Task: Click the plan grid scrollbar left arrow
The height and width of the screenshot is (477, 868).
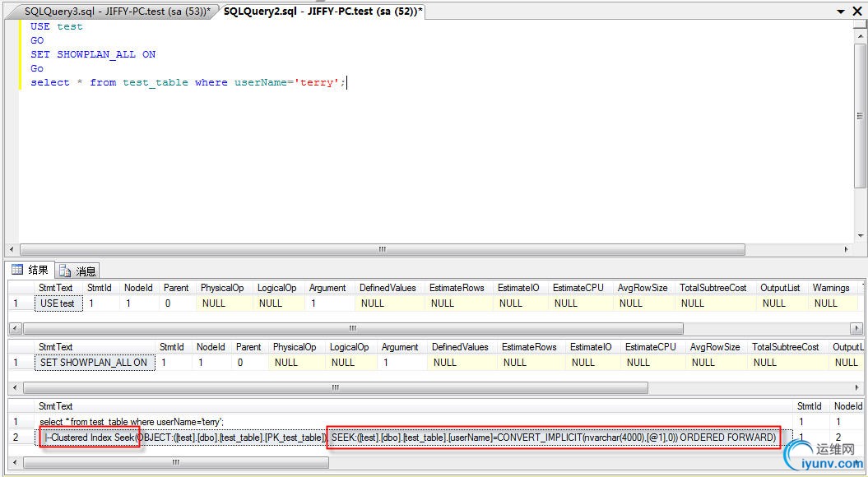Action: pos(15,461)
